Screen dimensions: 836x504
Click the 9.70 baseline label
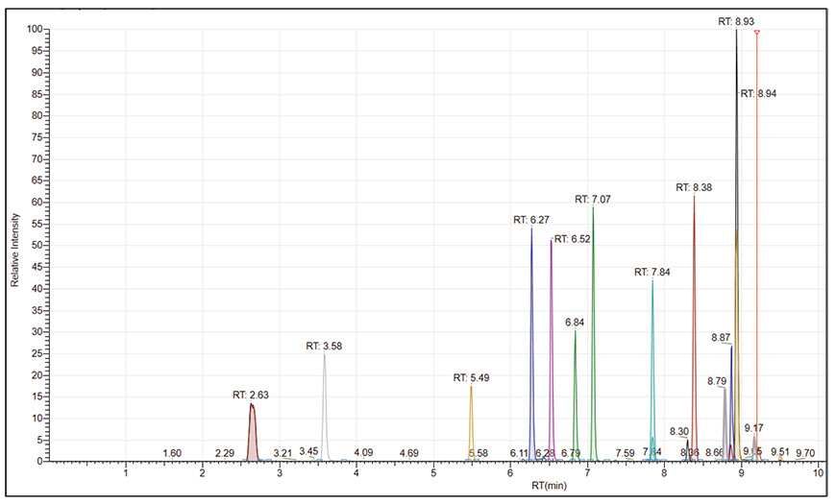pos(805,453)
